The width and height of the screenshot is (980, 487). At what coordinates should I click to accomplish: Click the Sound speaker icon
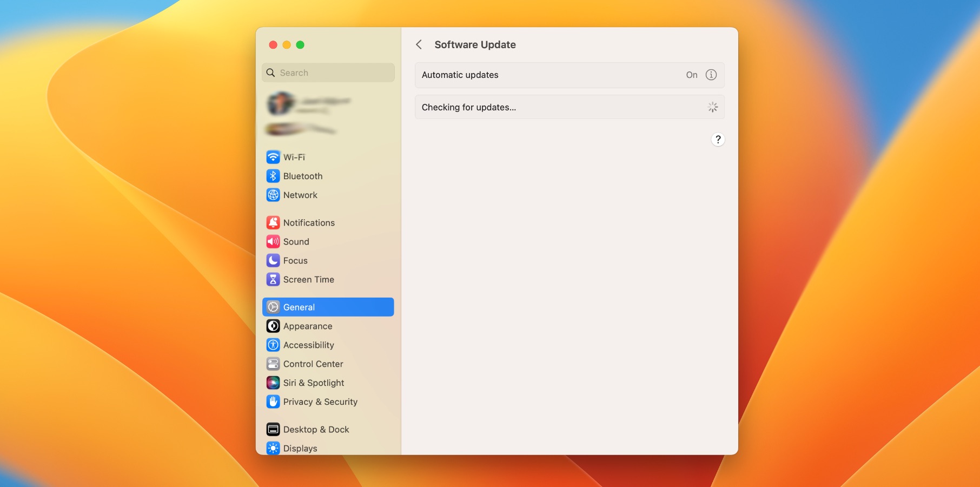[273, 241]
